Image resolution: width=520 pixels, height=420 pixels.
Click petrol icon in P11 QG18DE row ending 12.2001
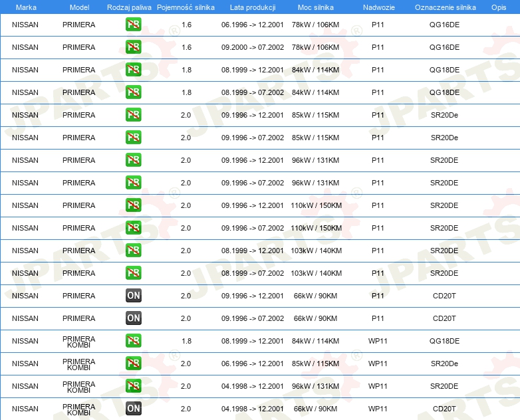point(133,70)
